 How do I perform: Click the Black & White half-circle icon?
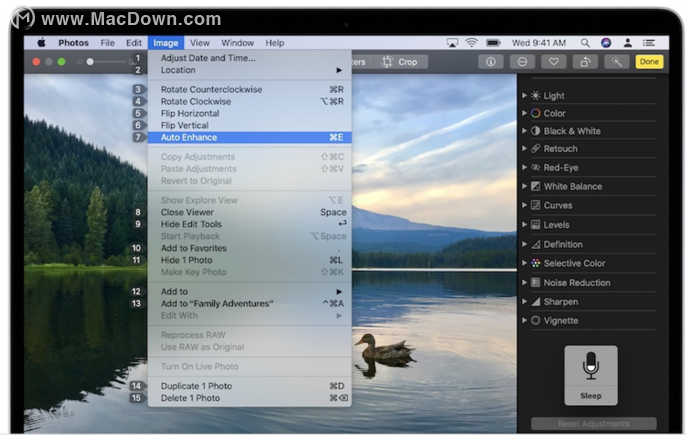click(535, 131)
